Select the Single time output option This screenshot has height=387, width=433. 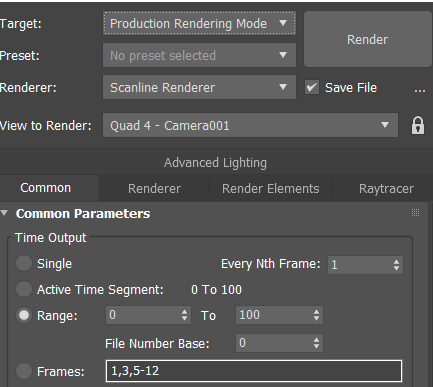pos(24,263)
